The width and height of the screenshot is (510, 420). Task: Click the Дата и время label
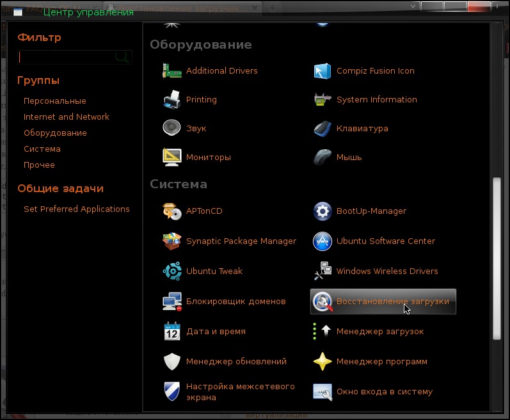(x=216, y=331)
